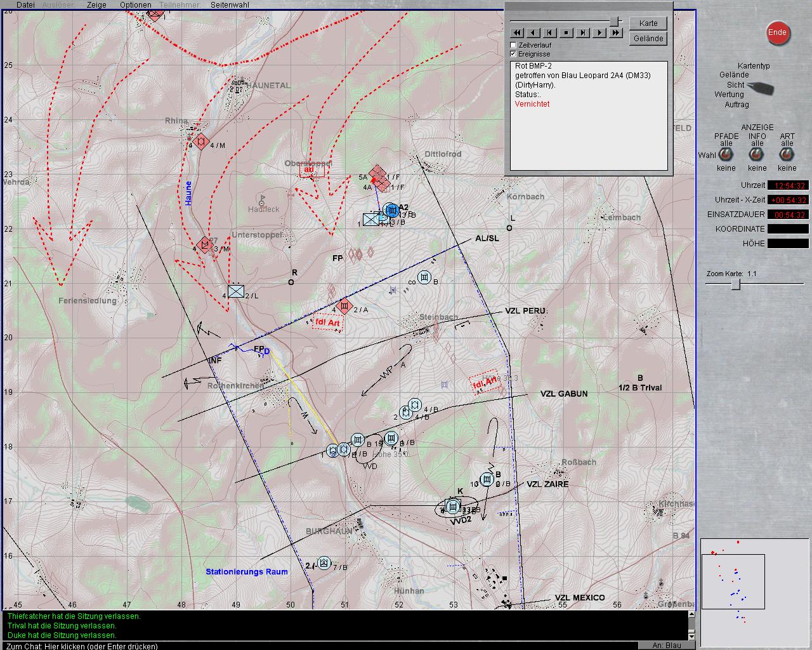Open the Datei menu
Viewport: 812px width, 650px height.
click(25, 4)
